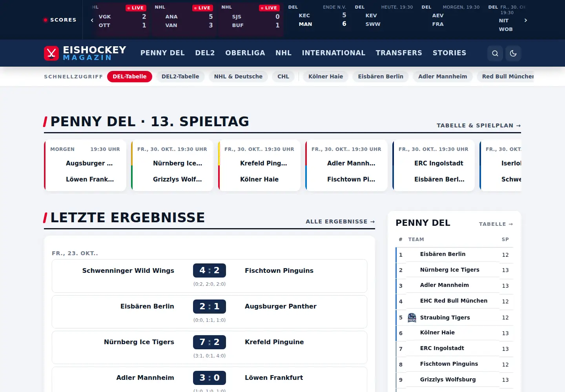Open the KEC vs MAN final score
The height and width of the screenshot is (392, 565).
click(317, 20)
